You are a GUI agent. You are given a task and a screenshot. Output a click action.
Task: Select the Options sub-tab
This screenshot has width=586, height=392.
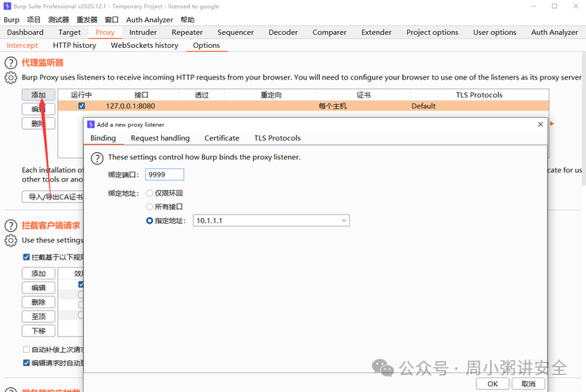tap(206, 46)
